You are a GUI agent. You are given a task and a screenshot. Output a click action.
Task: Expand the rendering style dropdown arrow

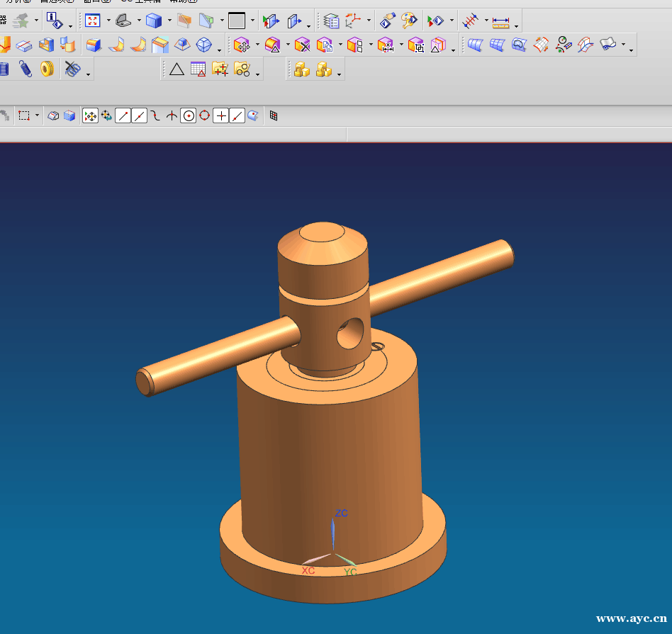[169, 21]
